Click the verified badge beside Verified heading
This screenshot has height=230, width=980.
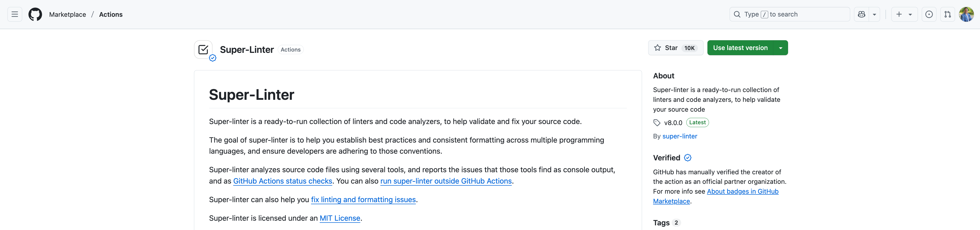coord(687,158)
